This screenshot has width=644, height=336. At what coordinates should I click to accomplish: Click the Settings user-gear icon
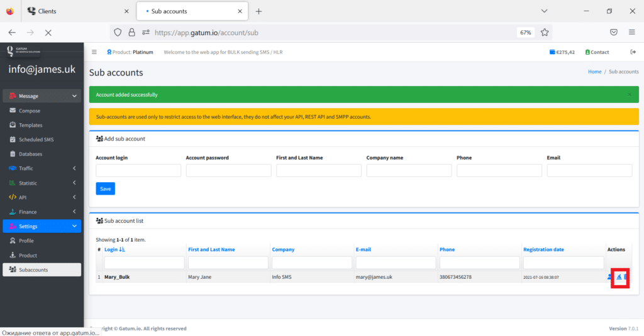point(13,226)
